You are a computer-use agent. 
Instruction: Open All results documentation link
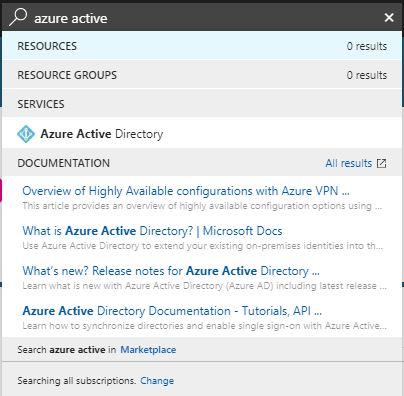pyautogui.click(x=349, y=163)
